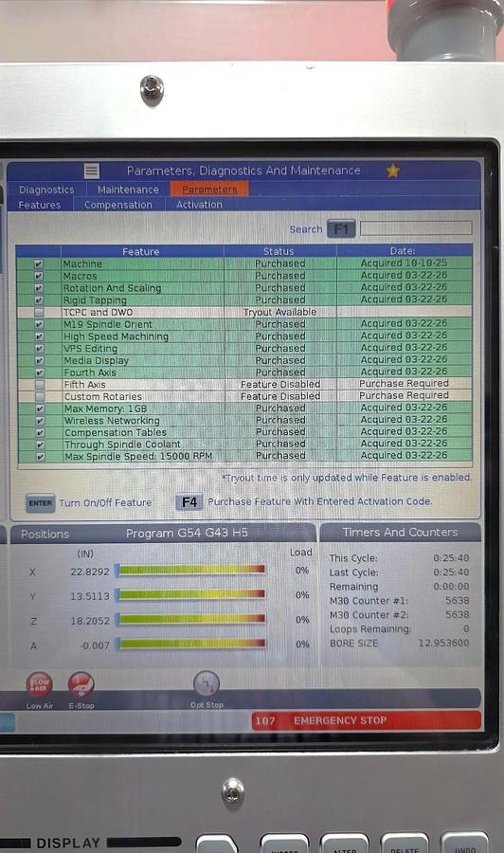This screenshot has height=853, width=504.
Task: Click the Date column header
Action: 404,251
